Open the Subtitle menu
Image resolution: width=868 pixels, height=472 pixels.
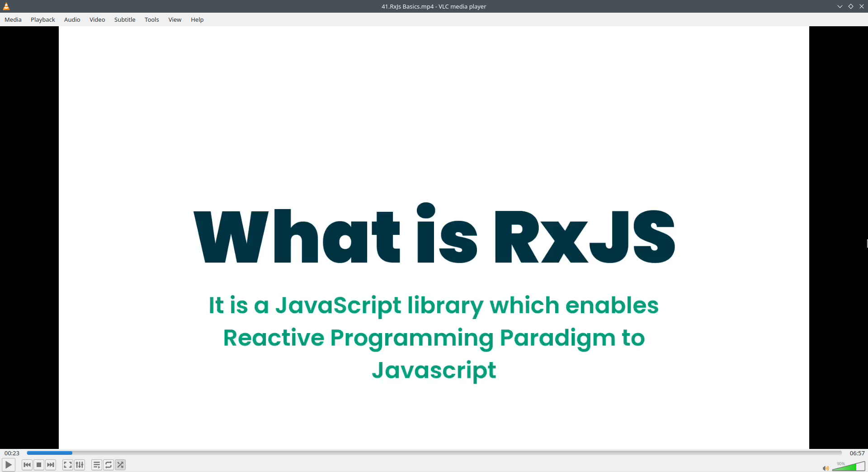click(125, 19)
